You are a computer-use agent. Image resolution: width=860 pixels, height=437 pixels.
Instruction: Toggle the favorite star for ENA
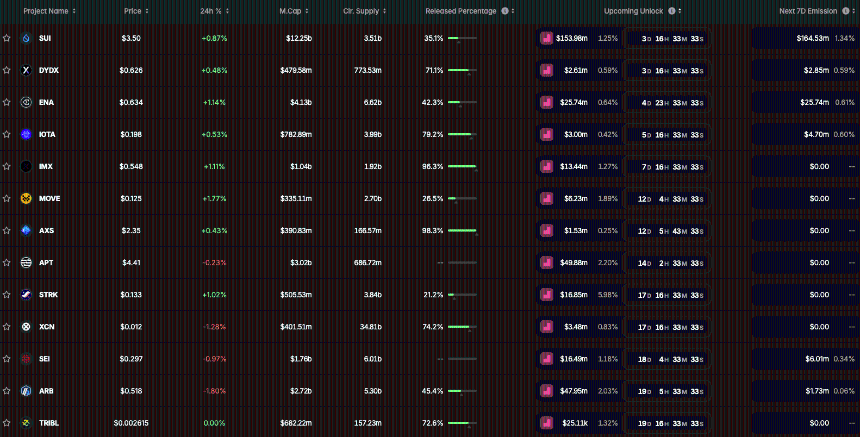[x=7, y=102]
